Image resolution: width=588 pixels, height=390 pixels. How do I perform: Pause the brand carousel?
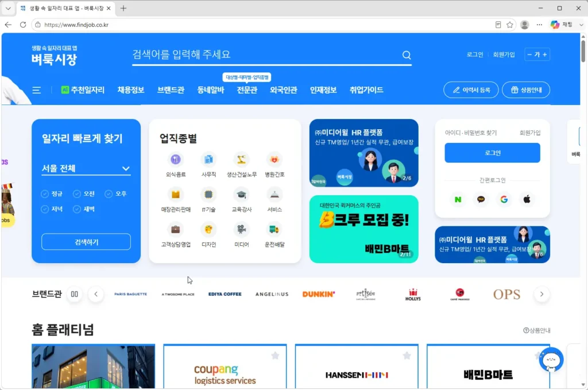coord(74,294)
